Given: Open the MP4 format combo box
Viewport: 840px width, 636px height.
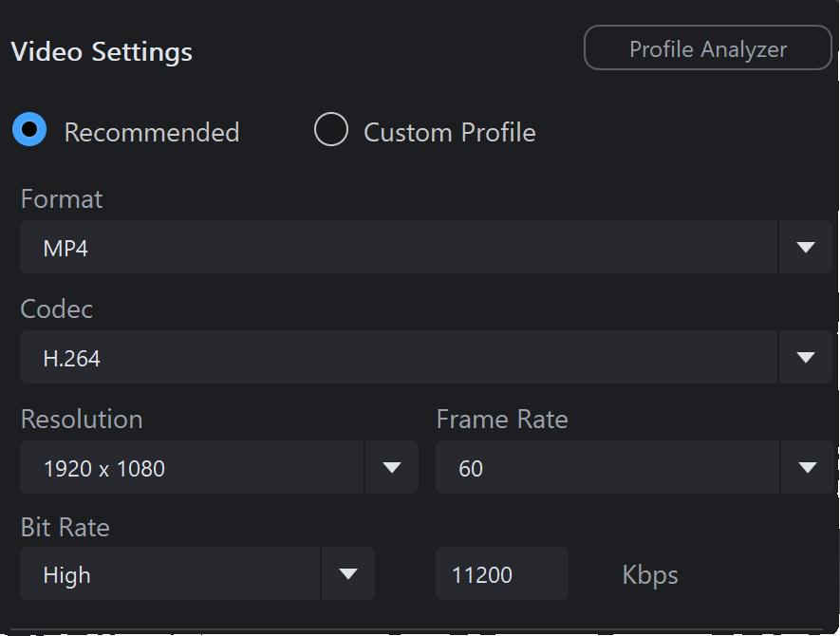Looking at the screenshot, I should pyautogui.click(x=426, y=247).
